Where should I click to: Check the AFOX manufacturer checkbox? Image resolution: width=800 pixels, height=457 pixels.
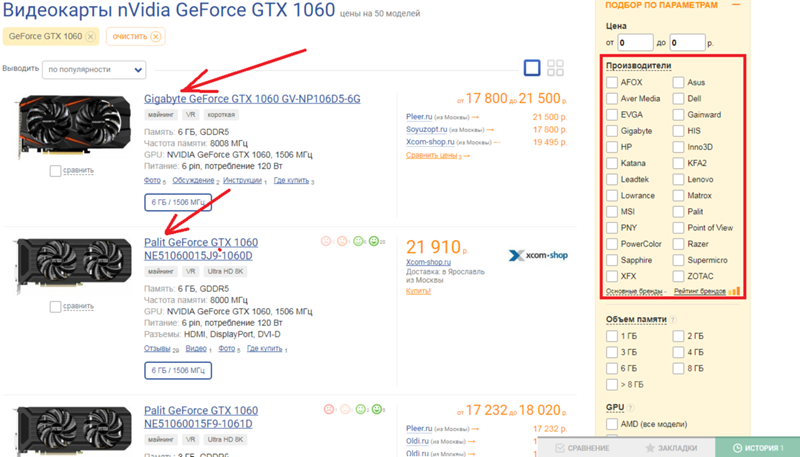point(612,82)
